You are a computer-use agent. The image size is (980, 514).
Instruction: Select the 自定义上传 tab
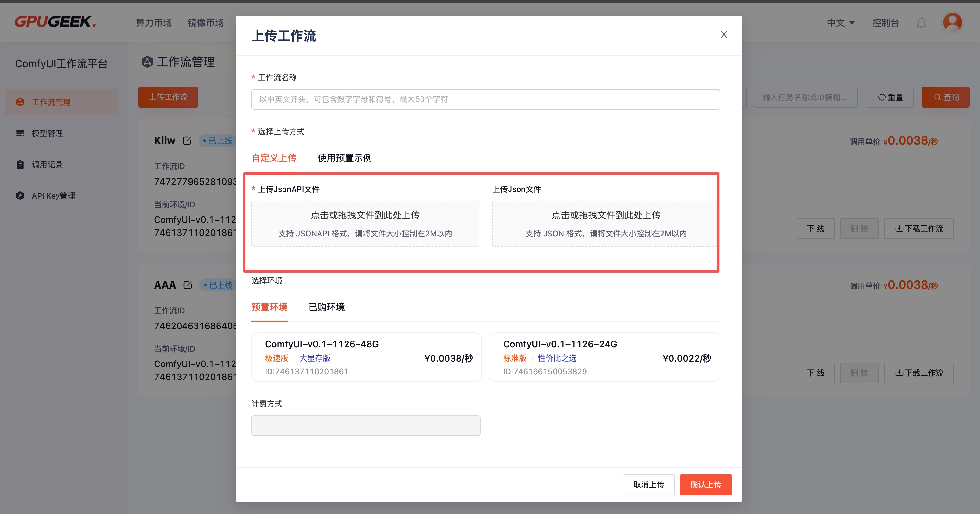pyautogui.click(x=274, y=158)
